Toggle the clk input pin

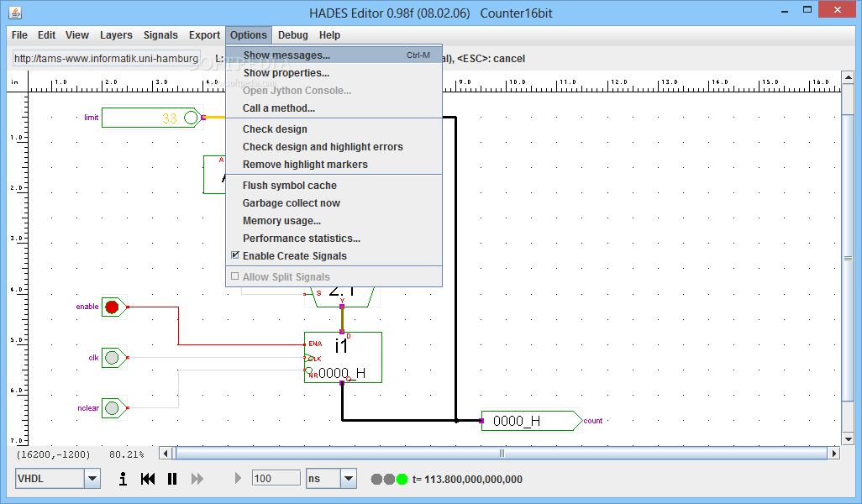pyautogui.click(x=113, y=358)
